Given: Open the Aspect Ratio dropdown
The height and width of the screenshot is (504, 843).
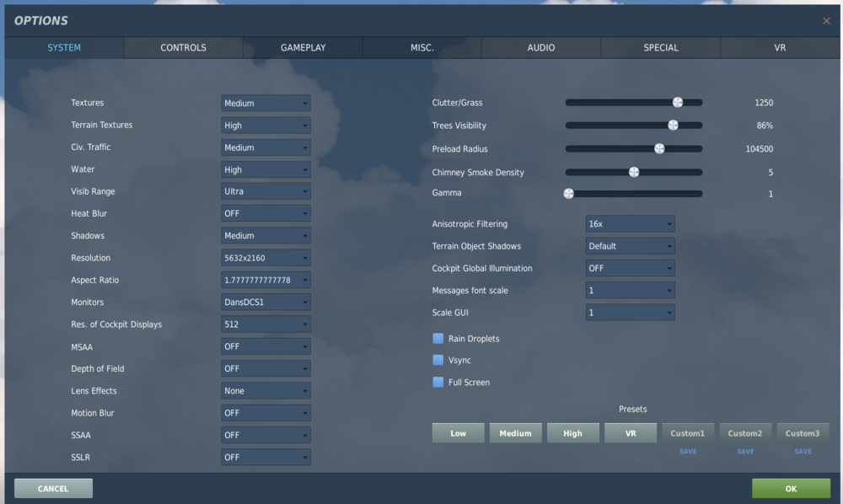Looking at the screenshot, I should point(266,280).
